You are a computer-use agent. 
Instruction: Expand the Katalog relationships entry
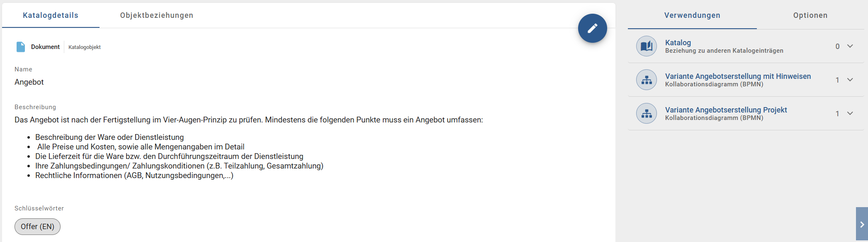click(851, 46)
